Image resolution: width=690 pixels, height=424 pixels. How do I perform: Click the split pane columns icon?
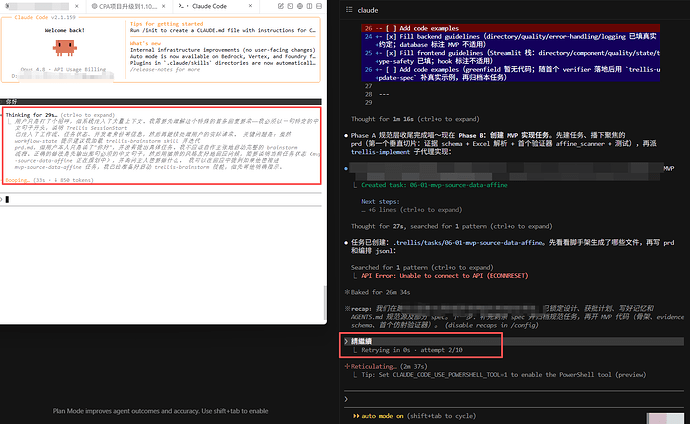point(309,6)
